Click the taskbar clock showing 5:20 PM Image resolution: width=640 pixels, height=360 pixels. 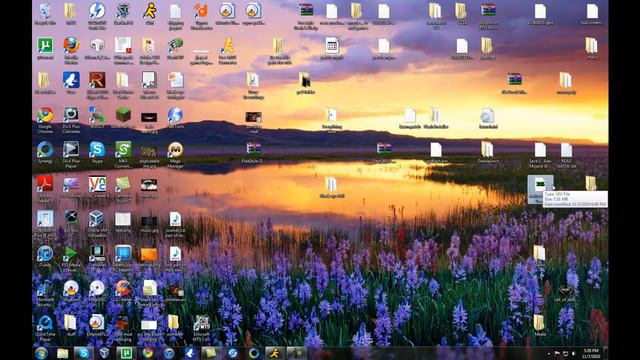591,353
